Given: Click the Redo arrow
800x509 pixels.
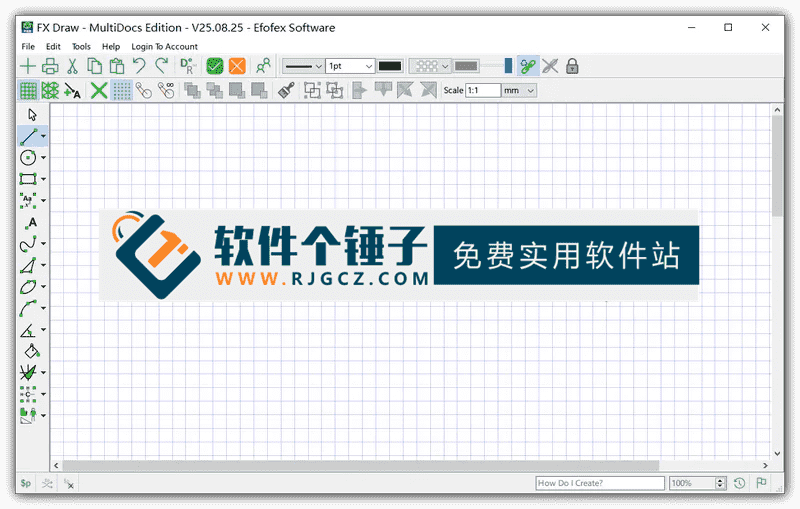Looking at the screenshot, I should pyautogui.click(x=162, y=66).
